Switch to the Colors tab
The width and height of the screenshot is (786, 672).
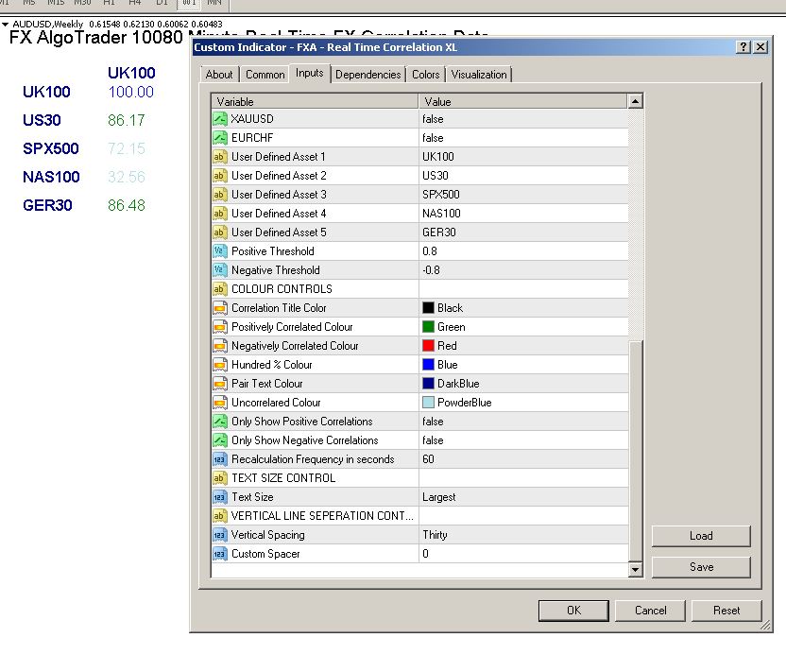425,75
